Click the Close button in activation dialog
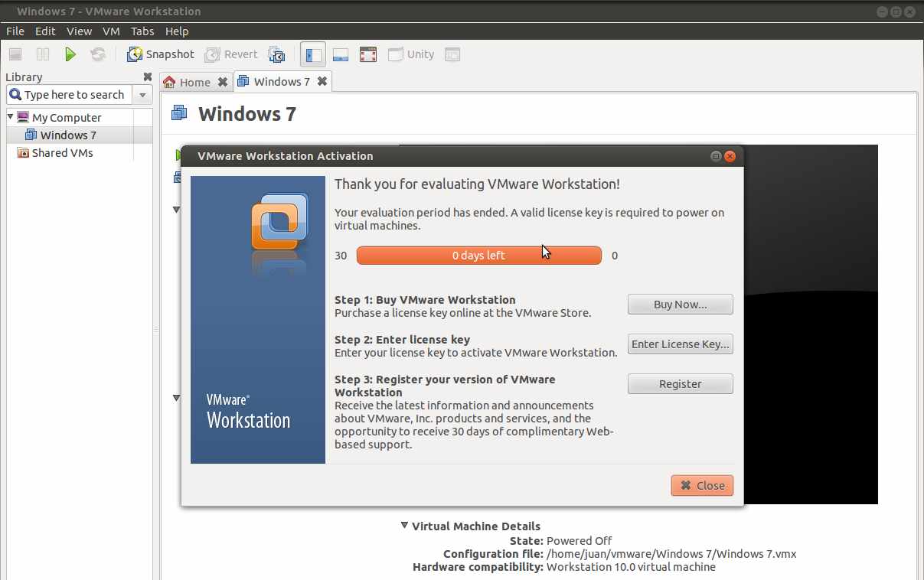Screen dimensions: 924x580 (703, 485)
